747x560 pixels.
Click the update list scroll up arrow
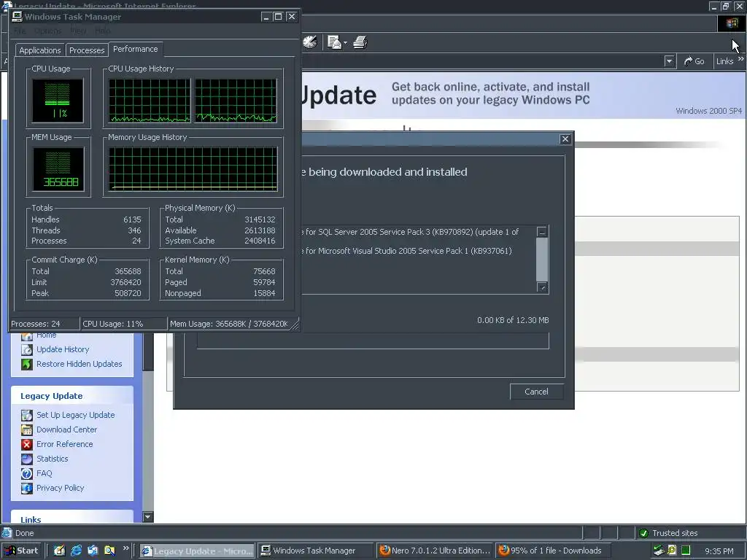click(542, 232)
